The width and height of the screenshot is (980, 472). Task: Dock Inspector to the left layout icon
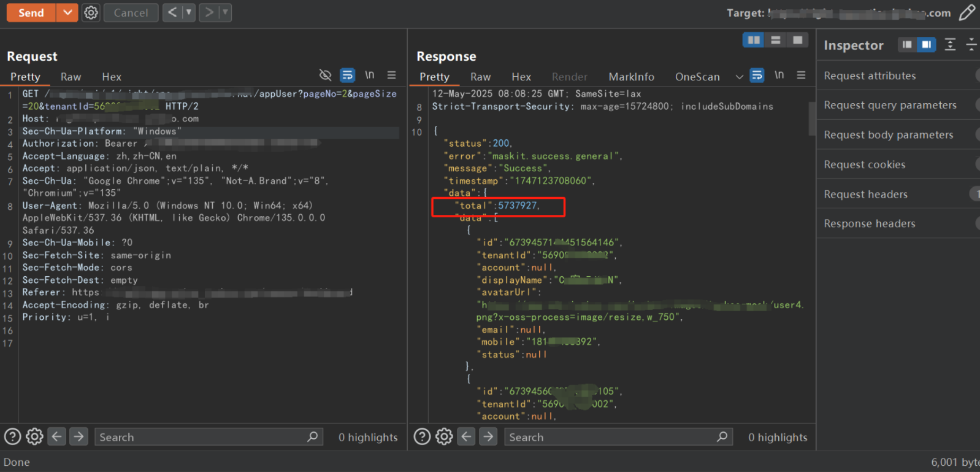(907, 45)
